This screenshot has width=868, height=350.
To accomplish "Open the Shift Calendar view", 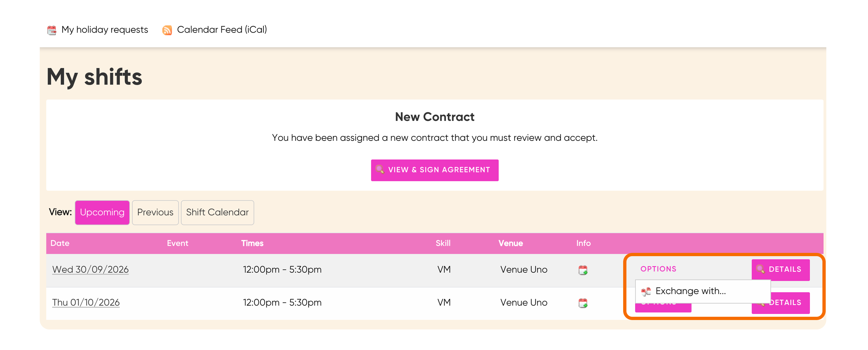I will coord(217,212).
